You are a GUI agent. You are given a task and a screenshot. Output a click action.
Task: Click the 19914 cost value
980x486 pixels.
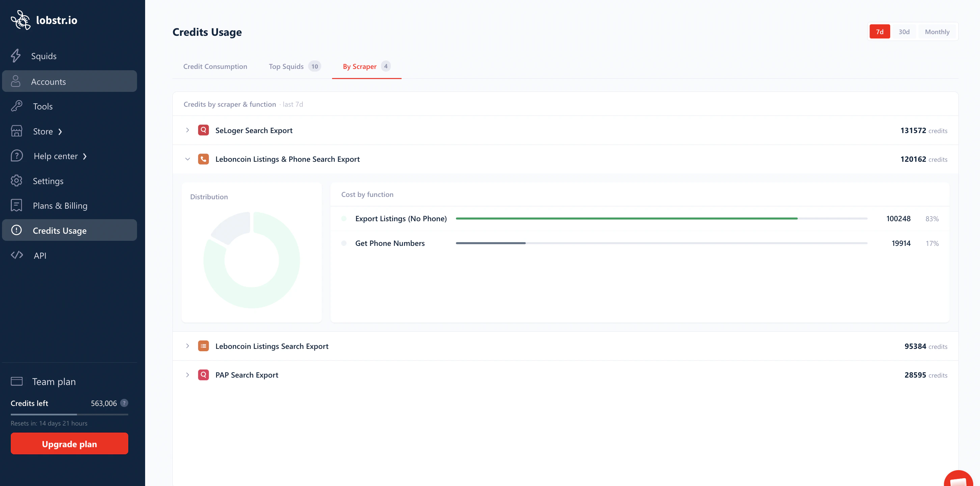901,243
